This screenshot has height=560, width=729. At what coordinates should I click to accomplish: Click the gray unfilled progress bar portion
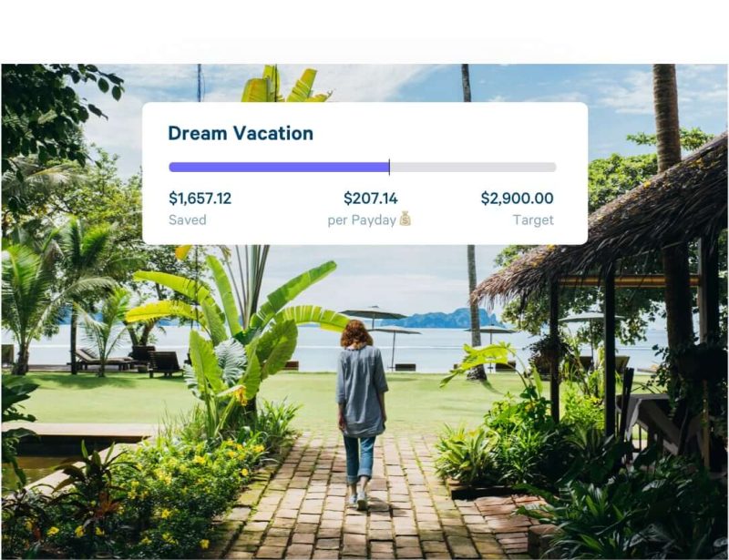pos(473,168)
